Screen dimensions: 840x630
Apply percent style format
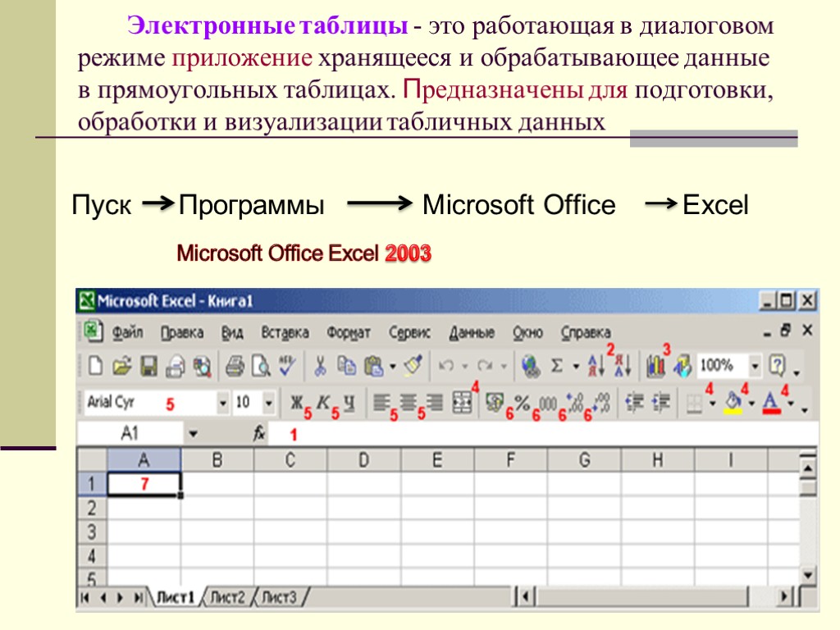[522, 403]
